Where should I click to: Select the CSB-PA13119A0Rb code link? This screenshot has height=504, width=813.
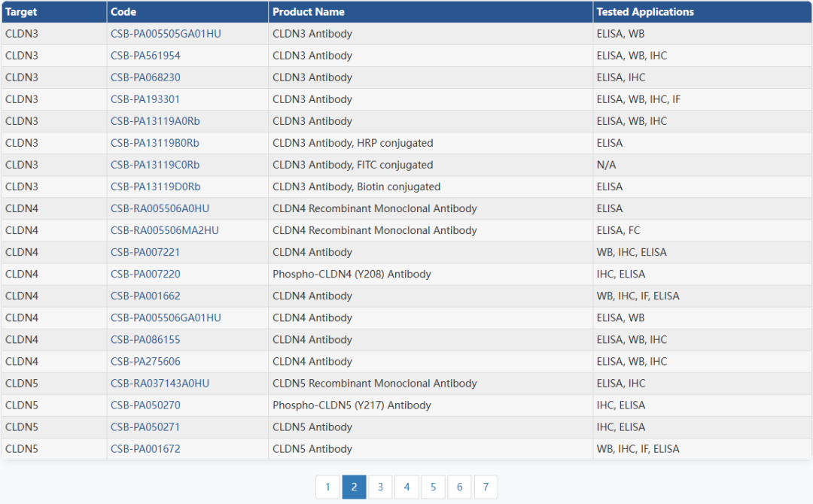point(155,121)
